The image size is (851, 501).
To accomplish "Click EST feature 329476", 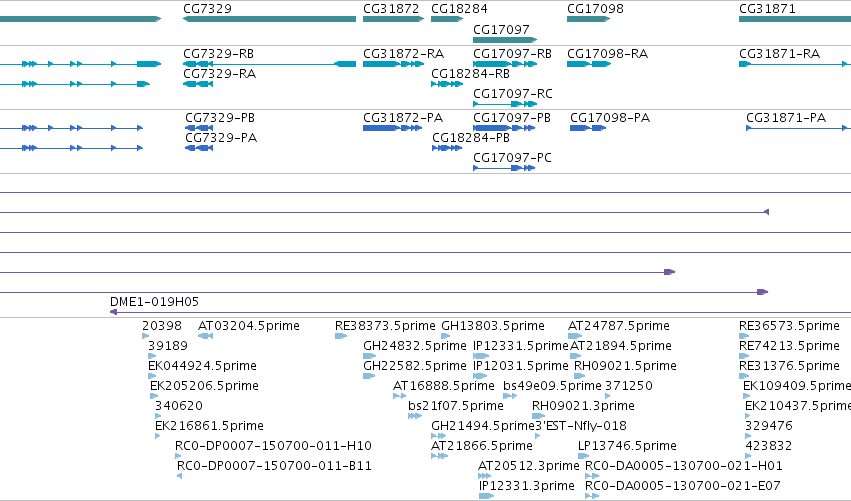I will pyautogui.click(x=748, y=436).
